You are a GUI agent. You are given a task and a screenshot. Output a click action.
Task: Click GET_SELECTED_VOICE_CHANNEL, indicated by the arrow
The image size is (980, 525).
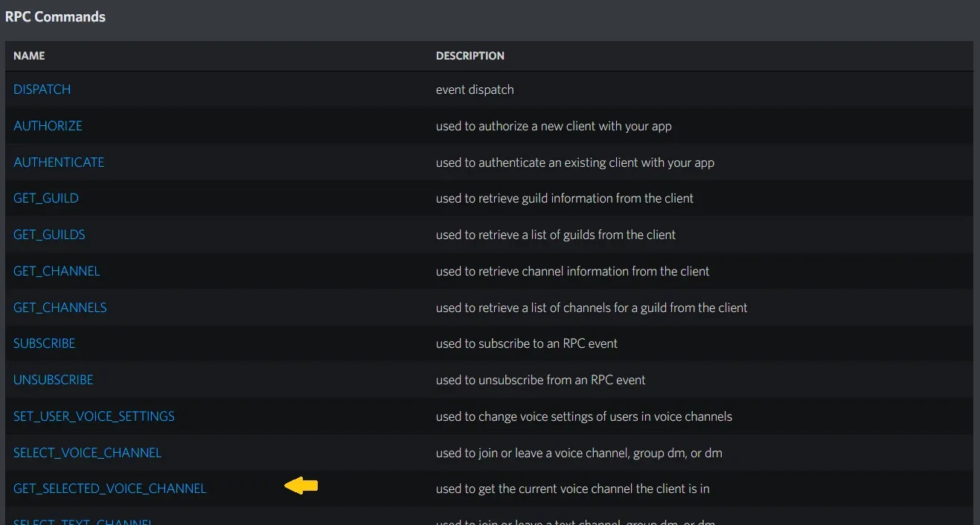[x=109, y=489]
